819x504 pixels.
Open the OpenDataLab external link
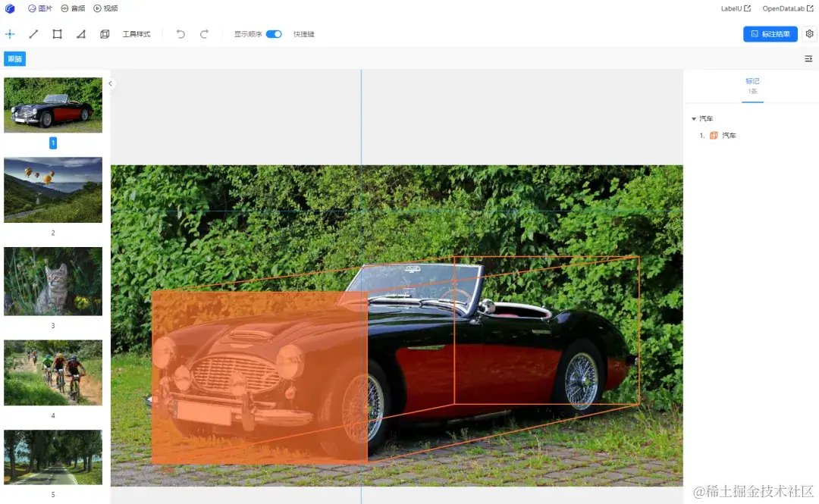tap(788, 8)
